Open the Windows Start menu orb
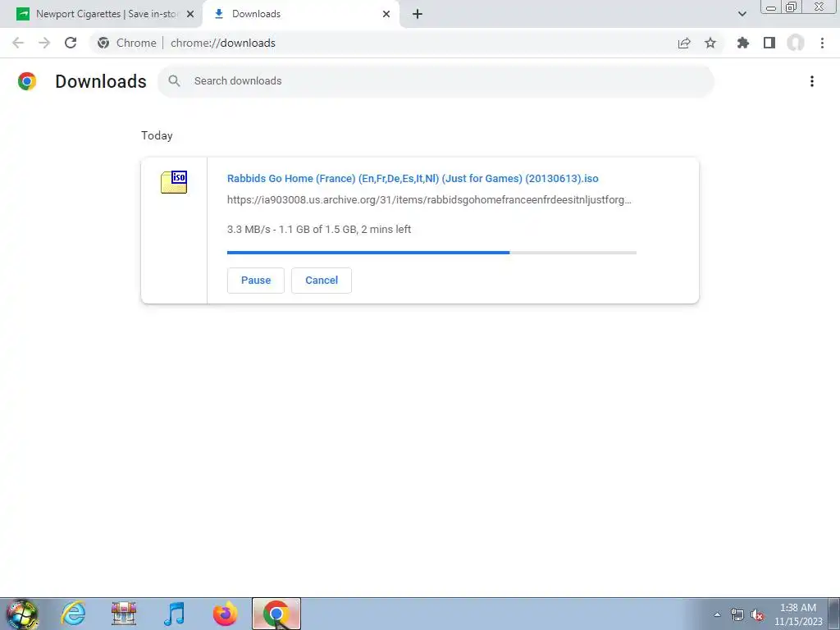 coord(22,614)
